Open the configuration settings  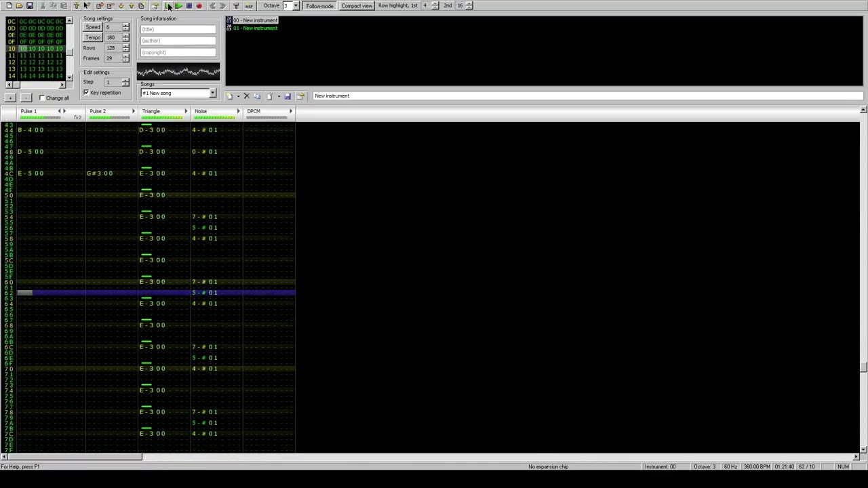coord(236,5)
